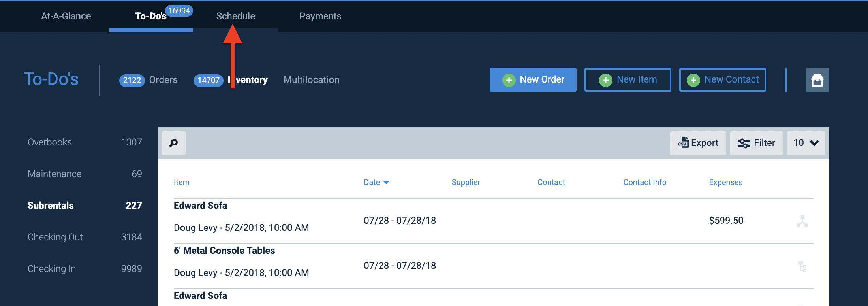Open the At-A-Glance tab

(66, 16)
